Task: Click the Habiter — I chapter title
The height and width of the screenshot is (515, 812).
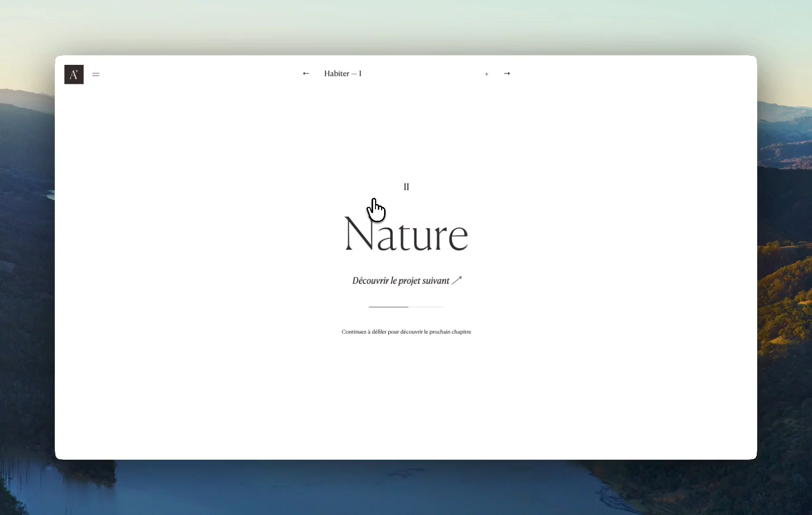Action: (343, 73)
